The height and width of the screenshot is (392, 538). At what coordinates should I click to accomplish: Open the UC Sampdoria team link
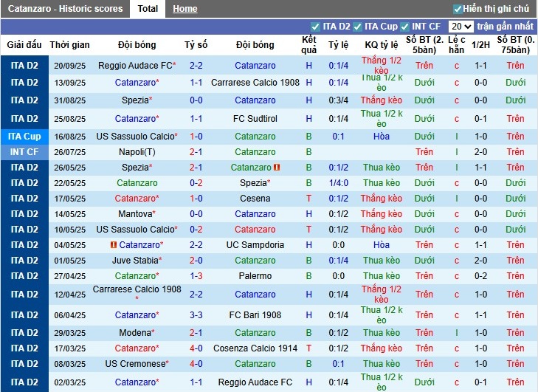click(x=255, y=245)
